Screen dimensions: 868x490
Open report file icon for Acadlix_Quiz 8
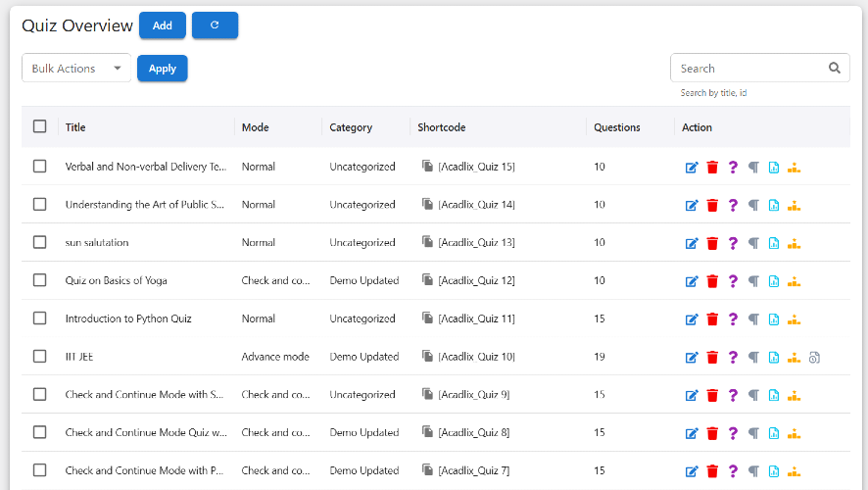pos(774,433)
